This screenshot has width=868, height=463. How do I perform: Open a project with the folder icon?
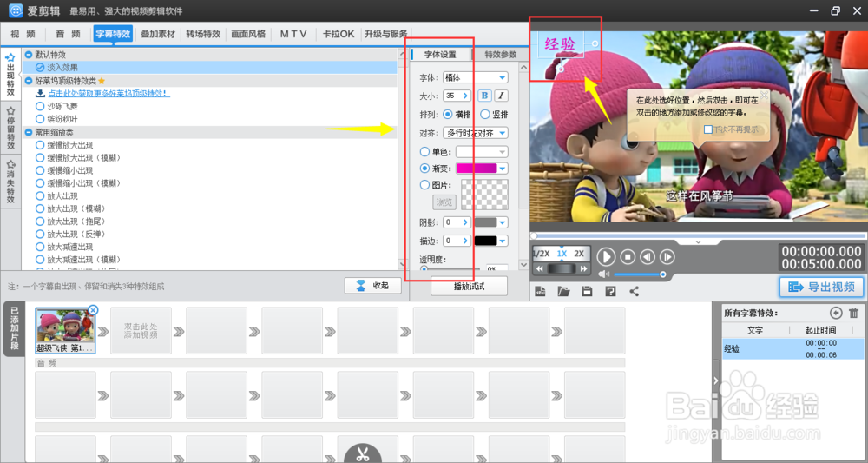(x=563, y=291)
